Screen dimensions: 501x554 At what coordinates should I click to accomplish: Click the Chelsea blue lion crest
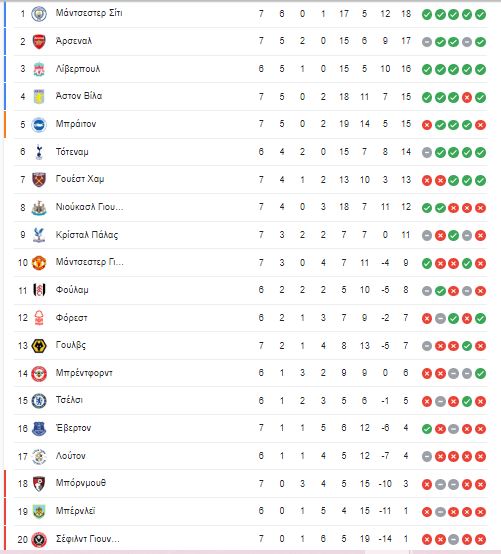pos(39,401)
